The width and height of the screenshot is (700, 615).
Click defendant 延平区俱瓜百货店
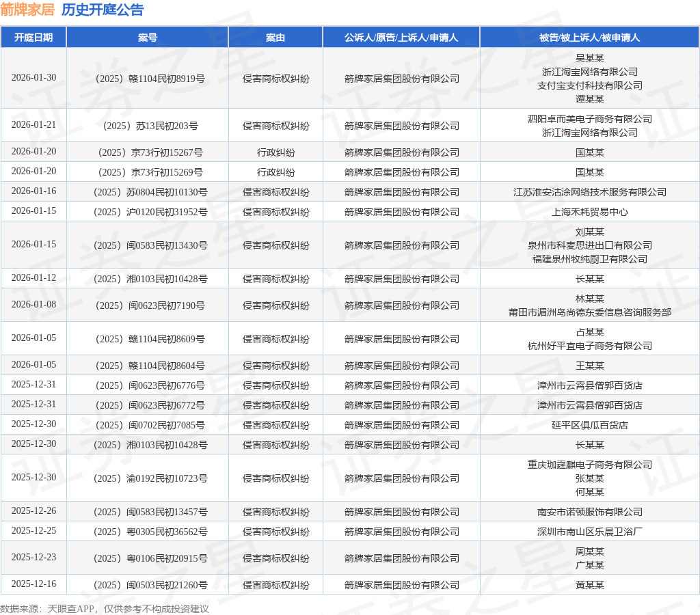(x=590, y=425)
